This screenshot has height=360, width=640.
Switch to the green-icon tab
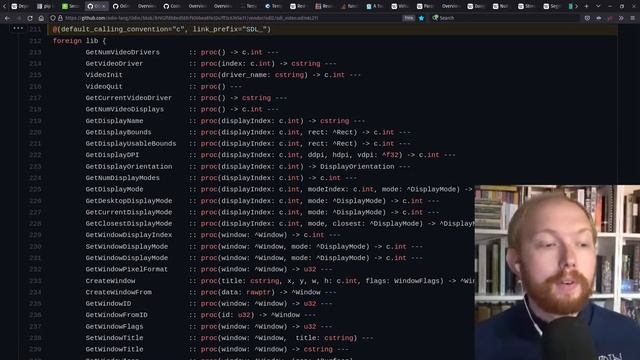[70, 6]
